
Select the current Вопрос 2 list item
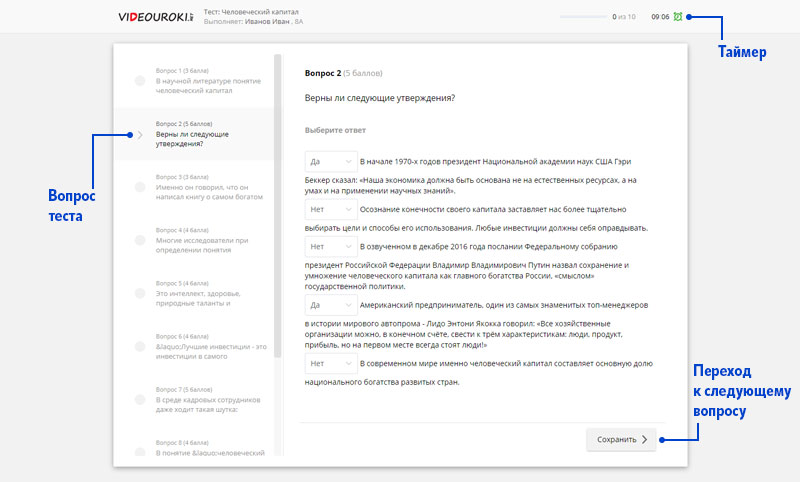(194, 134)
